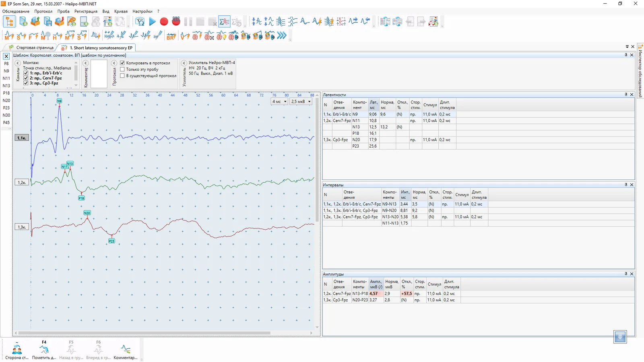Viewport: 644px width, 362px height.
Task: Click the blue Play start recording button
Action: tap(152, 22)
